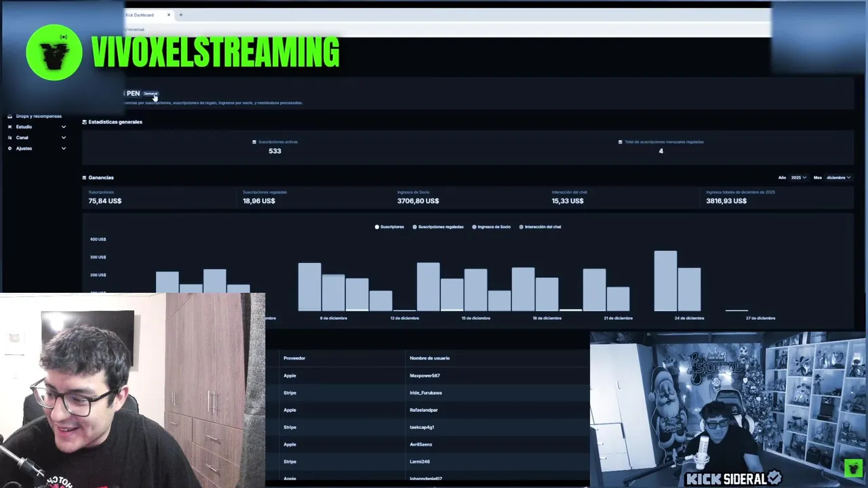Select username Maxpower567
This screenshot has width=868, height=488.
click(x=425, y=375)
